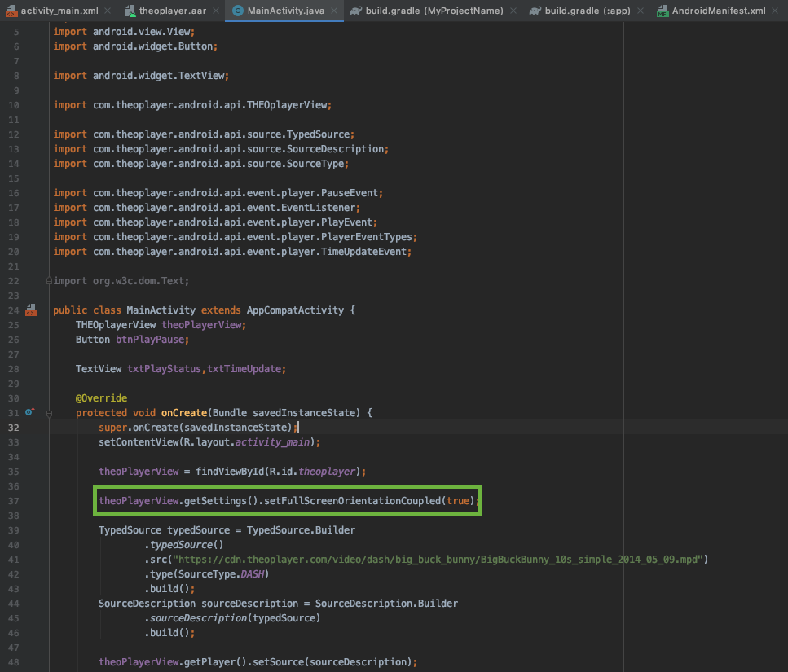The height and width of the screenshot is (672, 788).
Task: Open related XML layout gutter icon on line 24
Action: pyautogui.click(x=31, y=310)
